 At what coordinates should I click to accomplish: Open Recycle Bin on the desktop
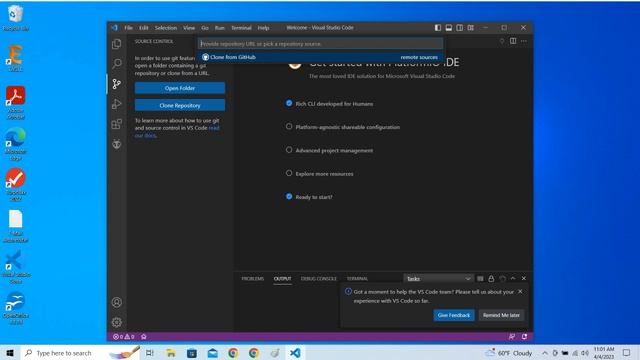pos(16,18)
